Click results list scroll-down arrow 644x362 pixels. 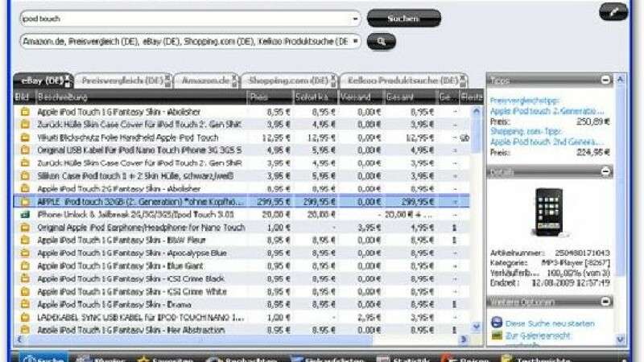(x=476, y=327)
